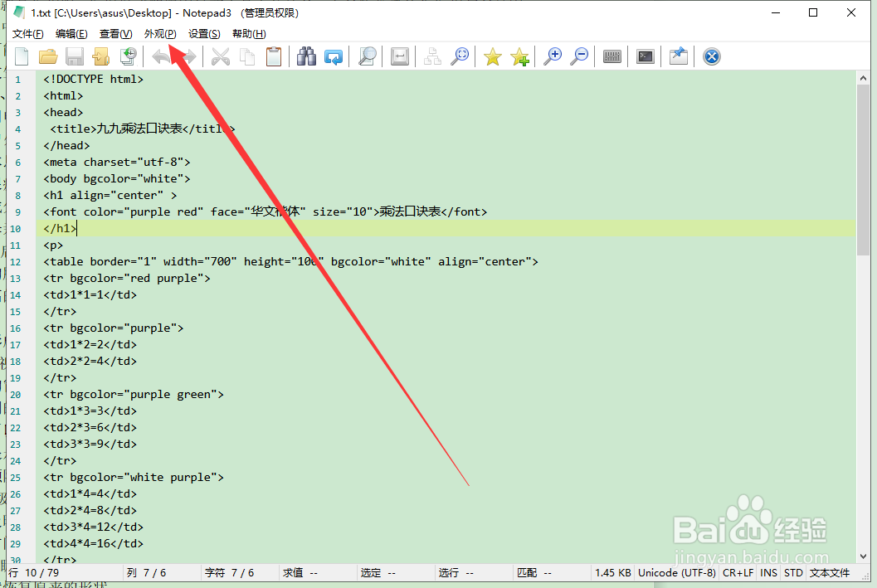This screenshot has width=877, height=588.
Task: Toggle INS insert mode in status bar
Action: pos(768,572)
